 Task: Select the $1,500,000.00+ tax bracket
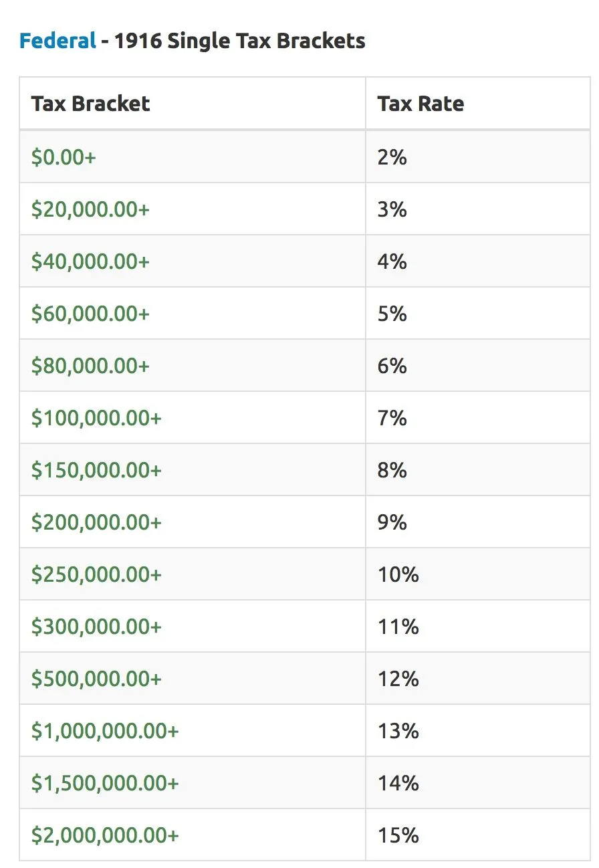[105, 783]
